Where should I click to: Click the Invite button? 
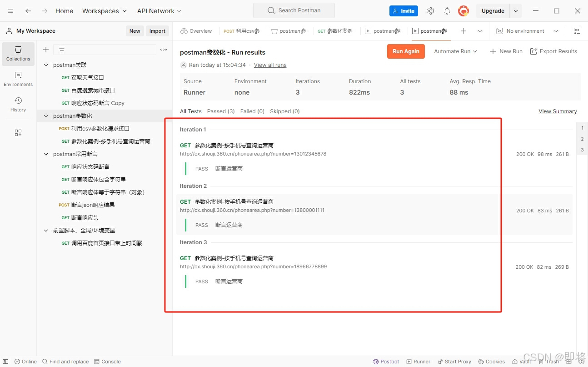404,11
